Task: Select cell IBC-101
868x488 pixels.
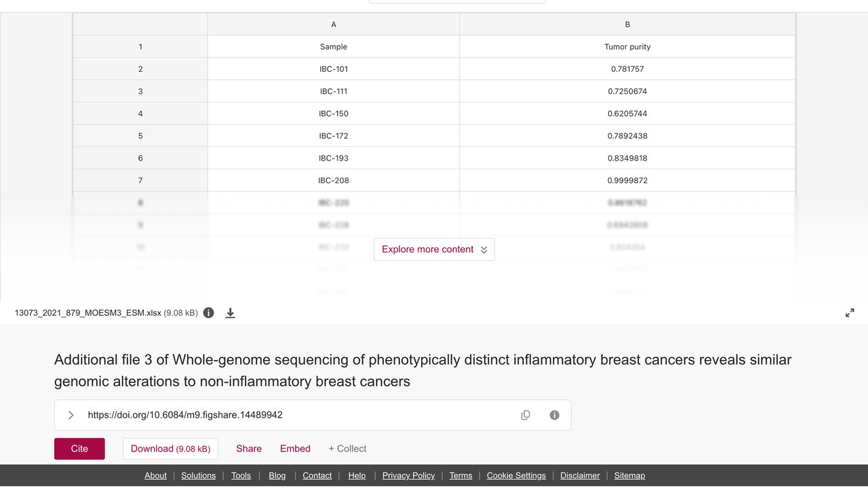Action: click(334, 69)
